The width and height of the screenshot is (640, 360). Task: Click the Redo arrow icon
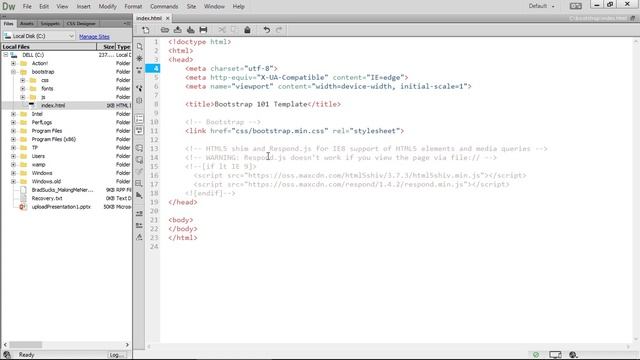pyautogui.click(x=279, y=30)
